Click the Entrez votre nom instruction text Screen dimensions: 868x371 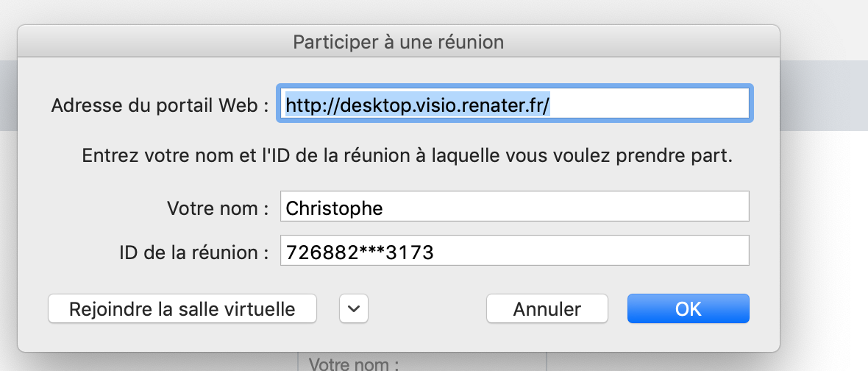407,156
